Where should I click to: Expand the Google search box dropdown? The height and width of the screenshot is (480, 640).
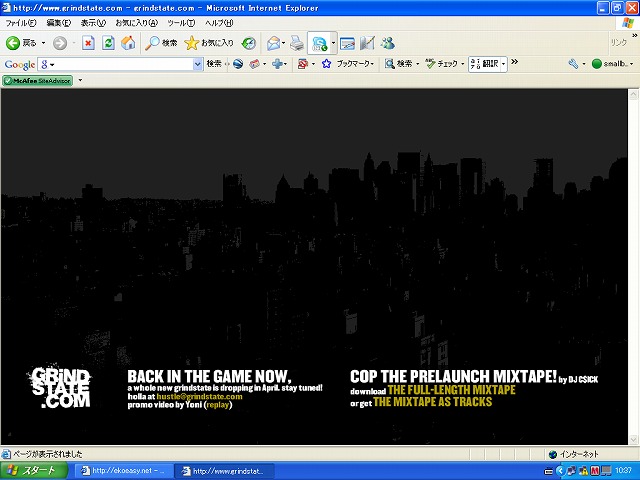(198, 64)
